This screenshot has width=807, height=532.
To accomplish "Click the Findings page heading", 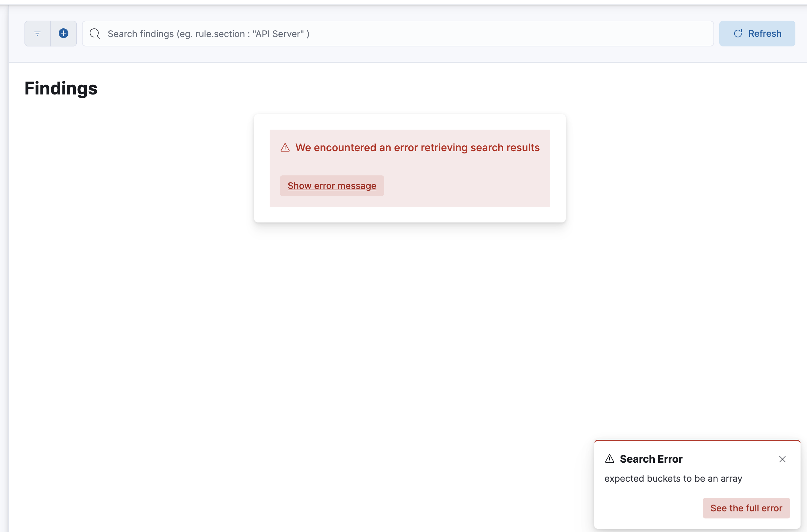I will click(61, 89).
